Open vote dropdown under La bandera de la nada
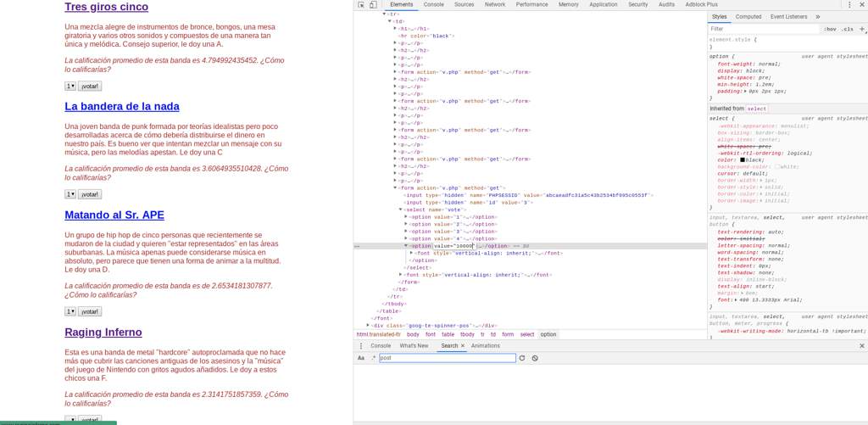 point(70,194)
